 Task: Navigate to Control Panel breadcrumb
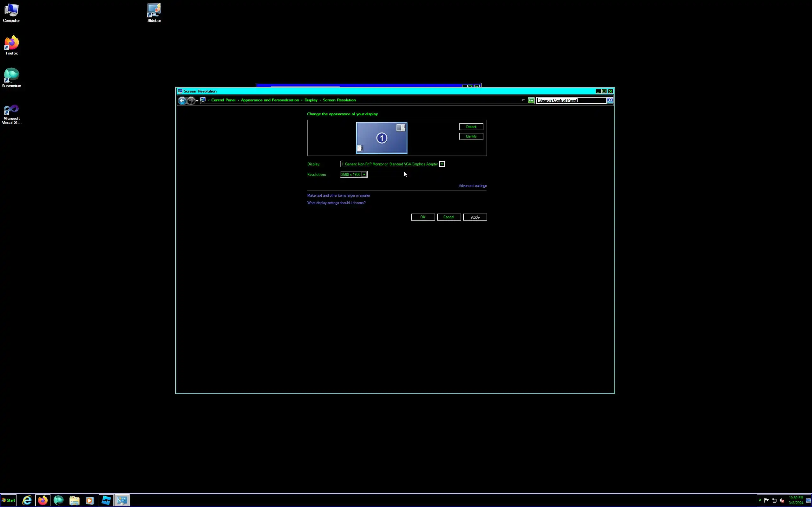tap(223, 100)
